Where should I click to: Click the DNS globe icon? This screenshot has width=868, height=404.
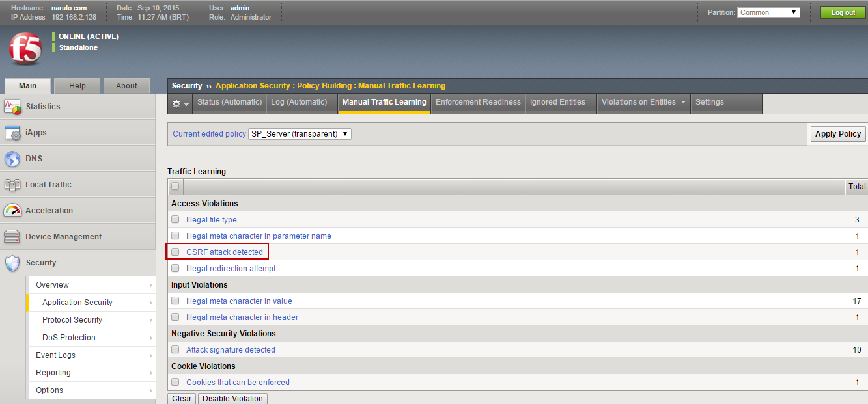click(12, 159)
